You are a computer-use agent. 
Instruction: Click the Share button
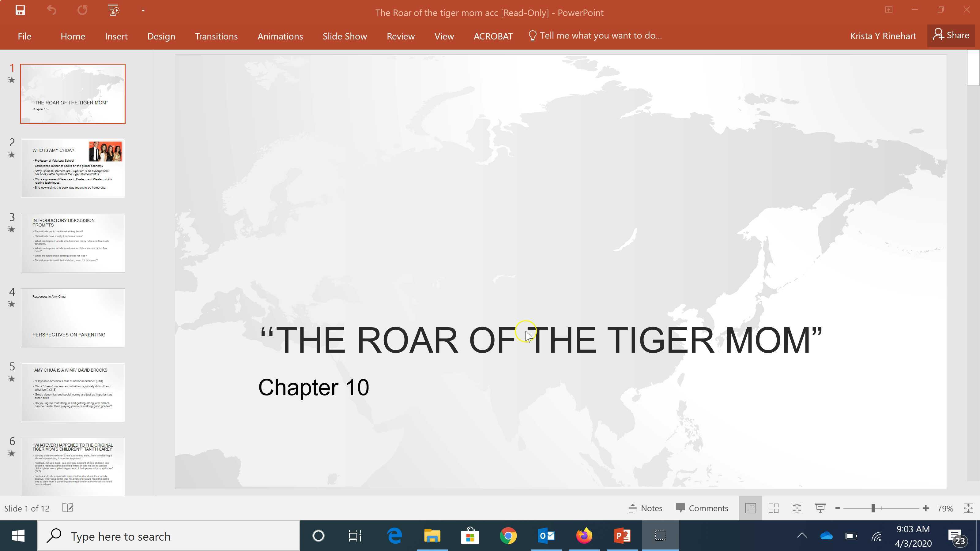[x=951, y=35]
